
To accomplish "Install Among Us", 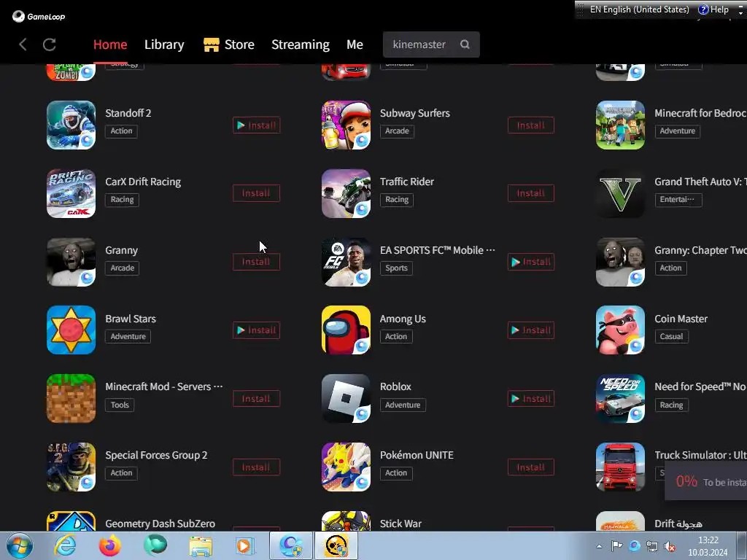I will 531,330.
